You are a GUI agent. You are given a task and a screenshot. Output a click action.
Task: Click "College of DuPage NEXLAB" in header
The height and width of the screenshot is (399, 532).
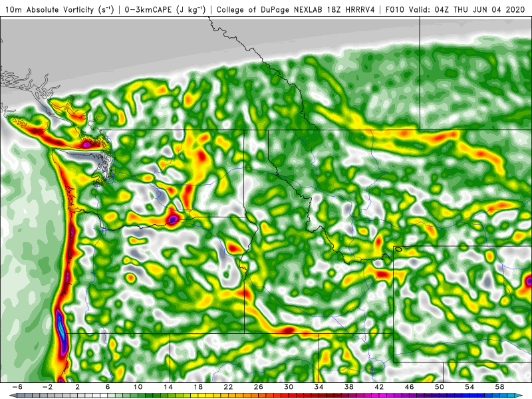point(270,9)
